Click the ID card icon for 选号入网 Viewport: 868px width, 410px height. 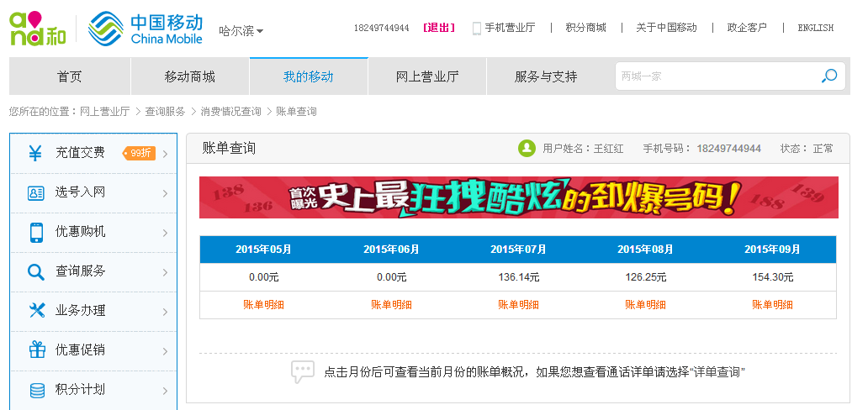coord(35,192)
